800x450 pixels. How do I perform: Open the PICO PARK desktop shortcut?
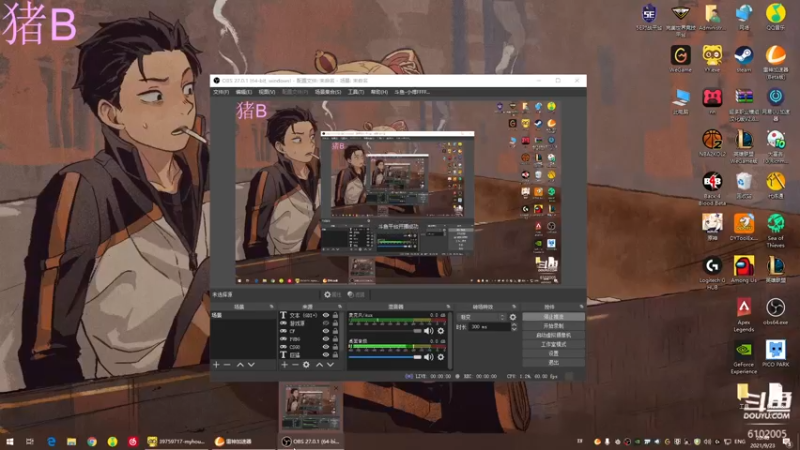click(x=776, y=354)
